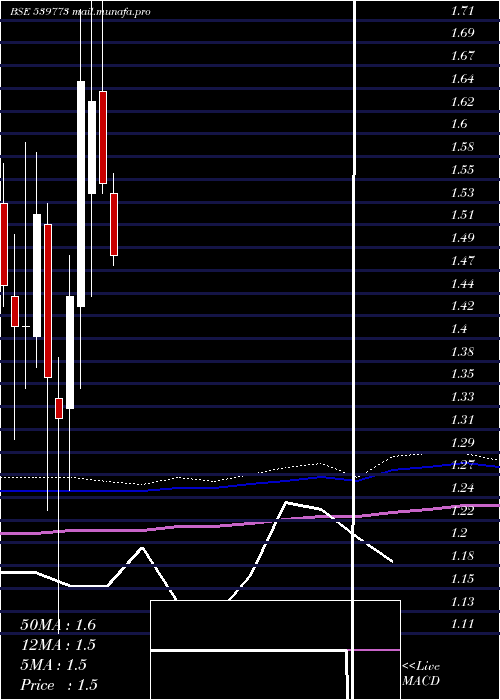Click the 12MA : 1.5 legend entry
The height and width of the screenshot is (700, 500).
58,645
